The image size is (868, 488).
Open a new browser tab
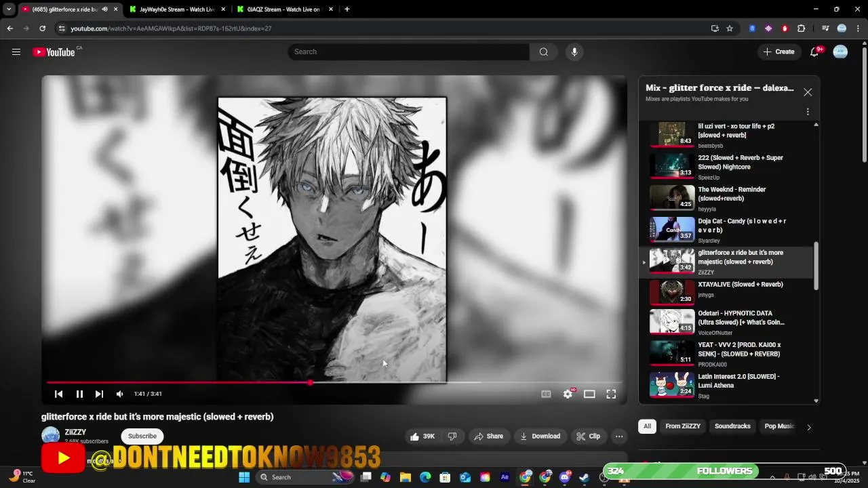(x=347, y=9)
